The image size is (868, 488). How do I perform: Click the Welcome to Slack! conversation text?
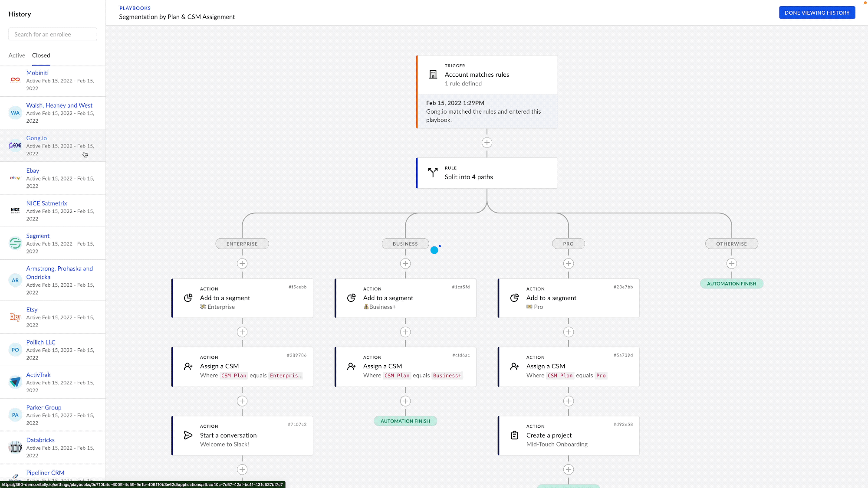pos(224,445)
